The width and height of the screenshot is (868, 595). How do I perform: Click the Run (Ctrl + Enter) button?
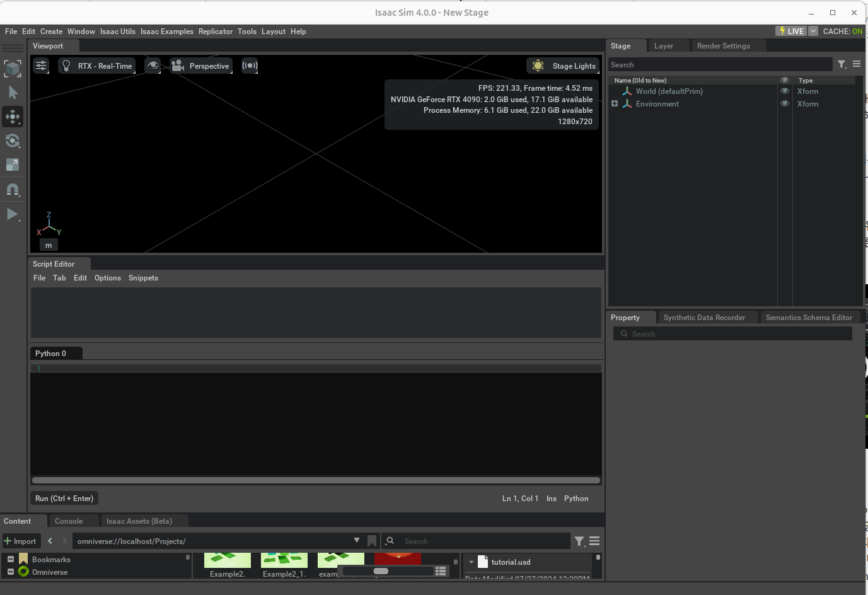(x=64, y=499)
